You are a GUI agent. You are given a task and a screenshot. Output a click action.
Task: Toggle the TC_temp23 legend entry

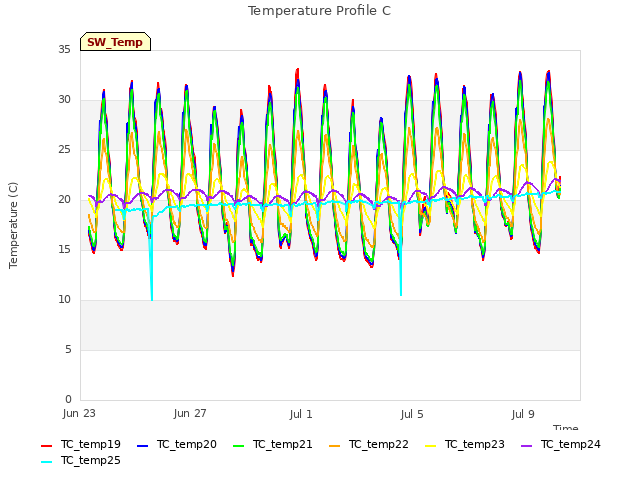(464, 444)
